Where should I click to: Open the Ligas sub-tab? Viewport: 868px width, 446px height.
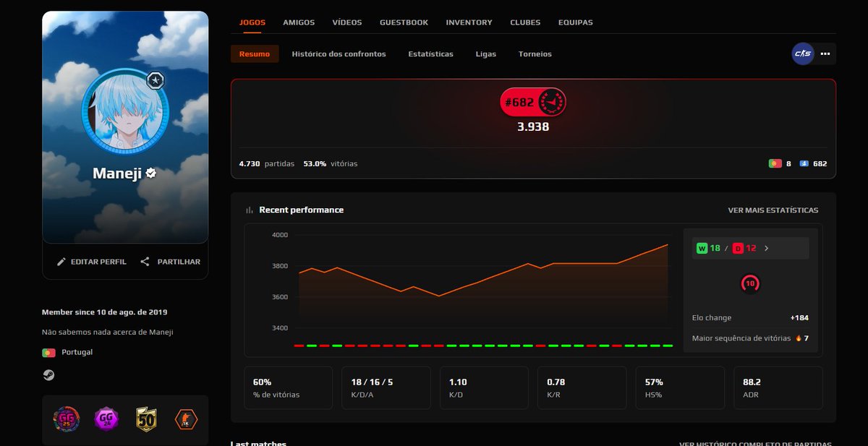click(x=486, y=54)
